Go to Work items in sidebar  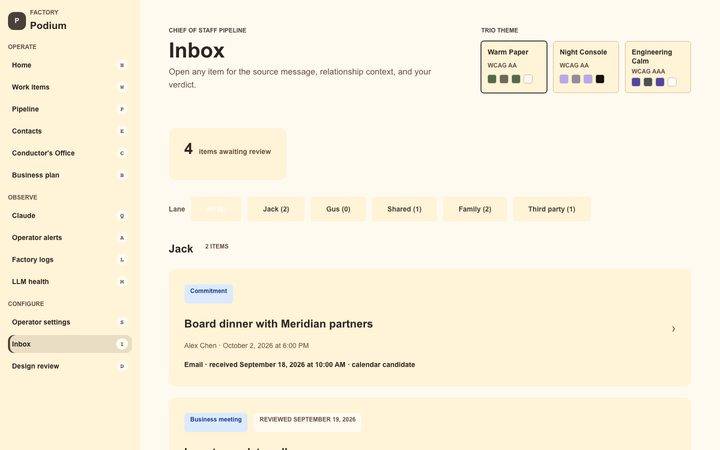(69, 87)
